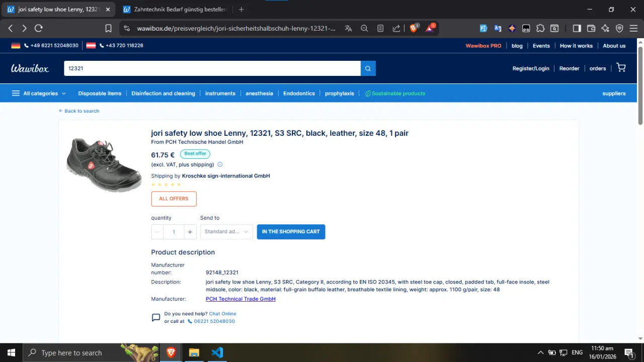Open Register/Login link
Image resolution: width=644 pixels, height=362 pixels.
pyautogui.click(x=531, y=68)
